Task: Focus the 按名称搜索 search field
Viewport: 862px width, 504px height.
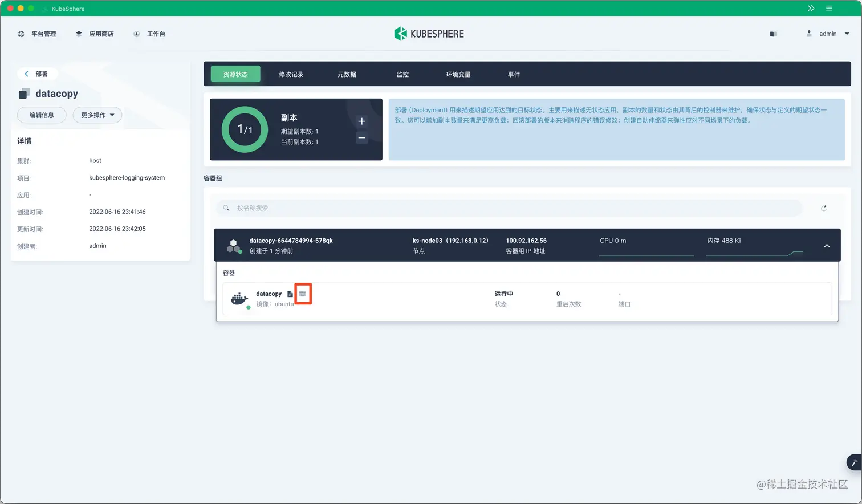Action: [509, 208]
